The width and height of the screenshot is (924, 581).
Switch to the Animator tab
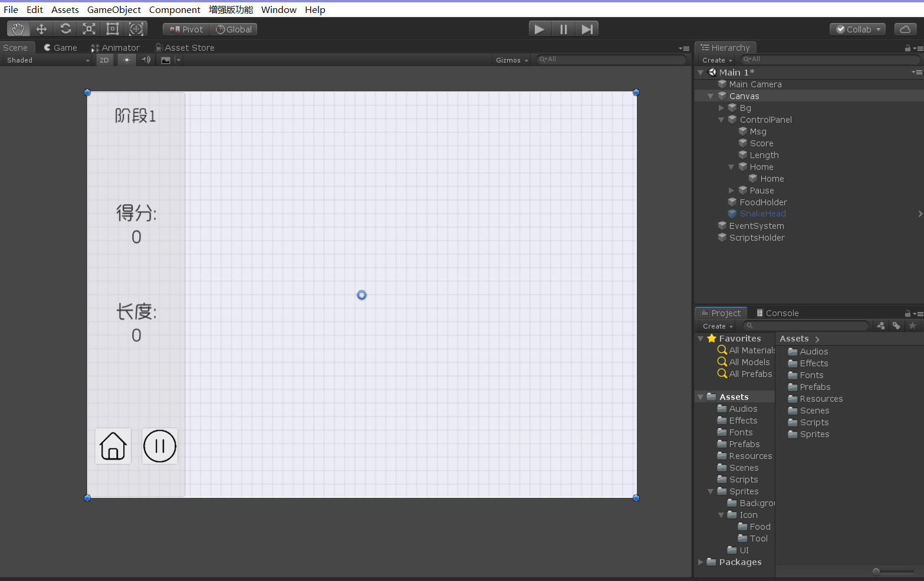(x=115, y=48)
